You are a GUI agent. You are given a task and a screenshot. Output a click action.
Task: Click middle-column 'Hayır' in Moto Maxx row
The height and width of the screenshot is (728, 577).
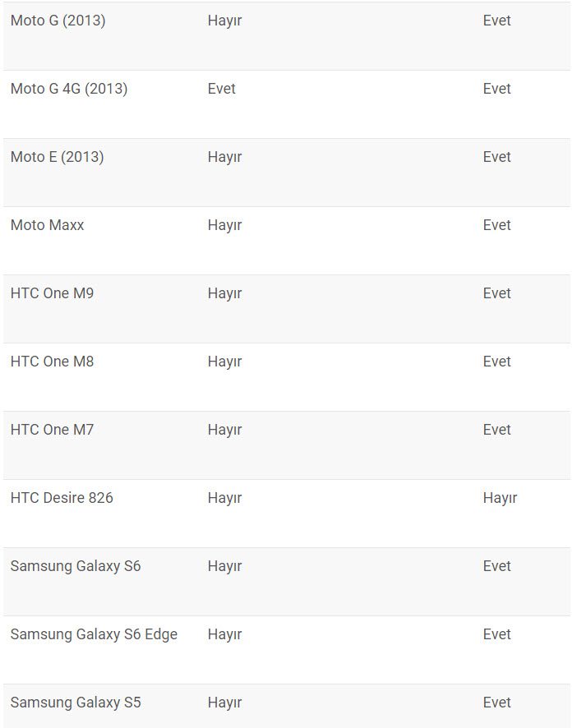(224, 225)
